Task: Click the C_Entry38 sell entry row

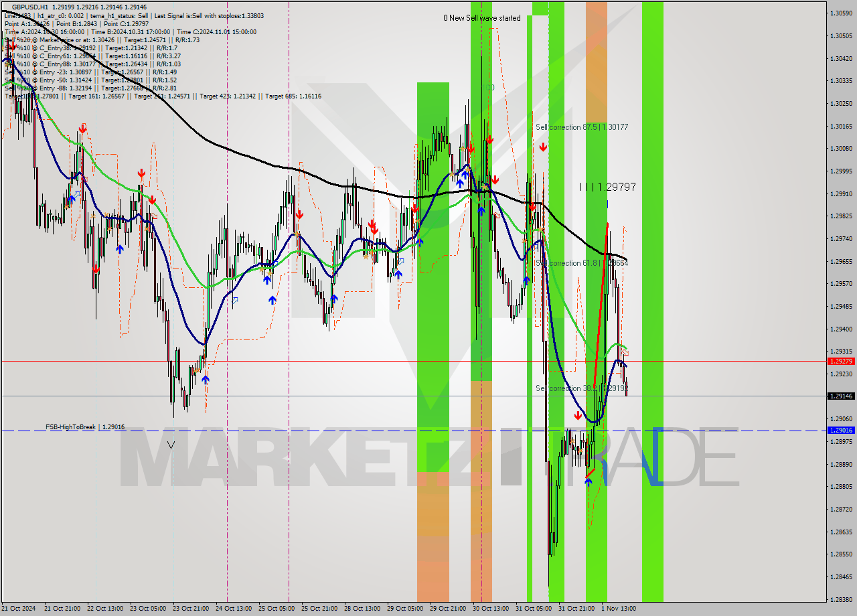Action: coord(90,48)
